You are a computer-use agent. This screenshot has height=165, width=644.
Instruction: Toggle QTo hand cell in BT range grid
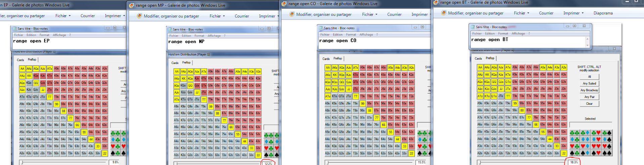pyautogui.click(x=494, y=96)
